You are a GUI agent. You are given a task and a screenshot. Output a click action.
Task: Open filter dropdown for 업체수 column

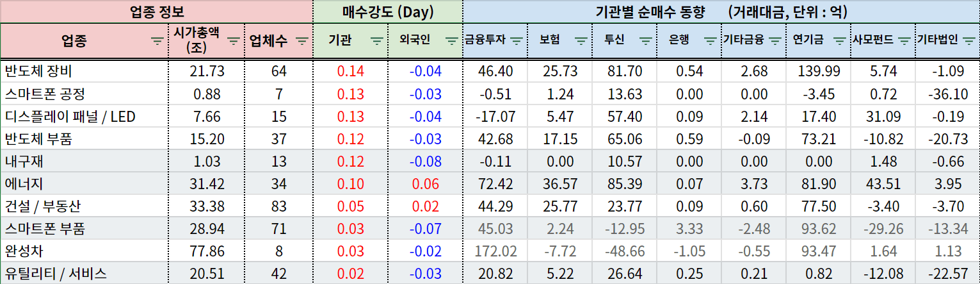pos(300,40)
